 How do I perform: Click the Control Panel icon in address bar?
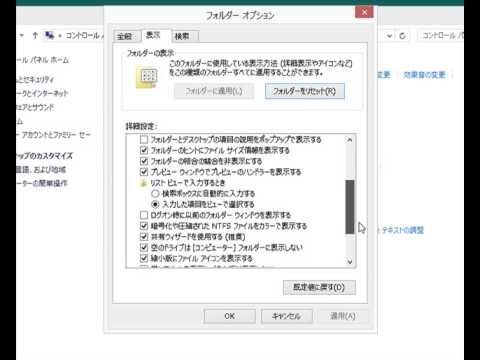49,35
